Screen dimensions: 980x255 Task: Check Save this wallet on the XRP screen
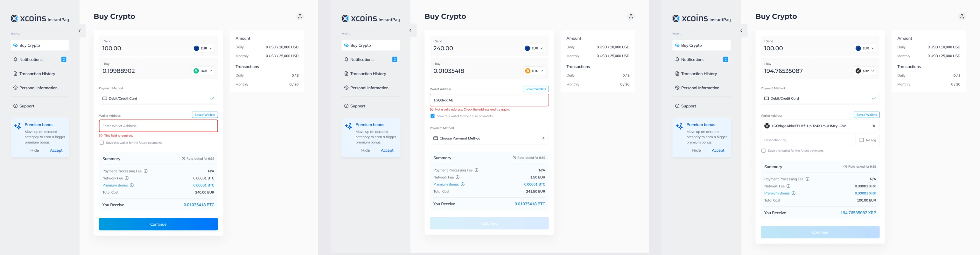click(x=763, y=151)
